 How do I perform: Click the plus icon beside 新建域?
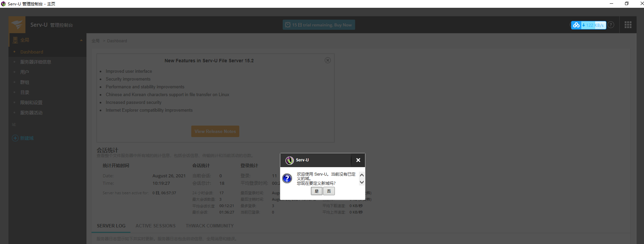[x=15, y=138]
